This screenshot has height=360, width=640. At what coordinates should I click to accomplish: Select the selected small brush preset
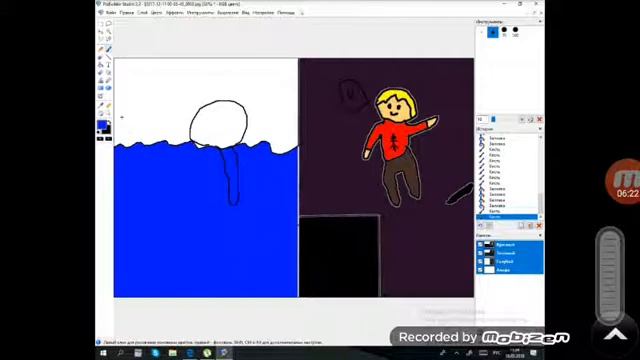click(493, 32)
